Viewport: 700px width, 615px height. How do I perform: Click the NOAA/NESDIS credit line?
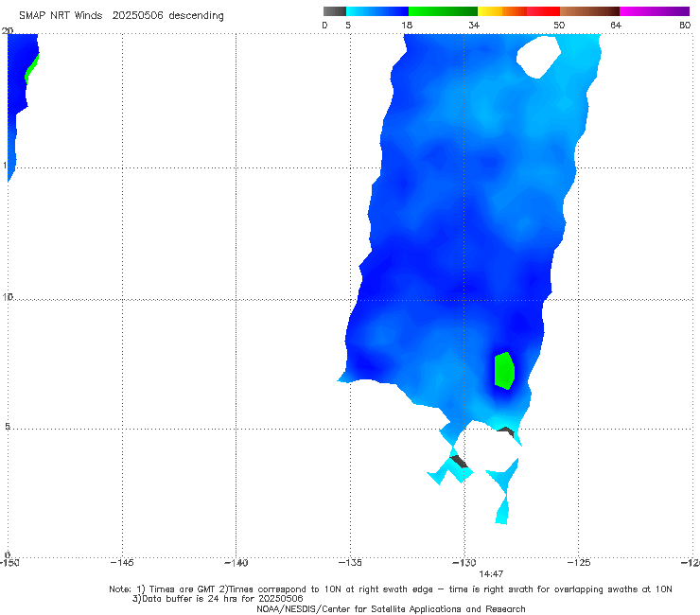pyautogui.click(x=391, y=608)
